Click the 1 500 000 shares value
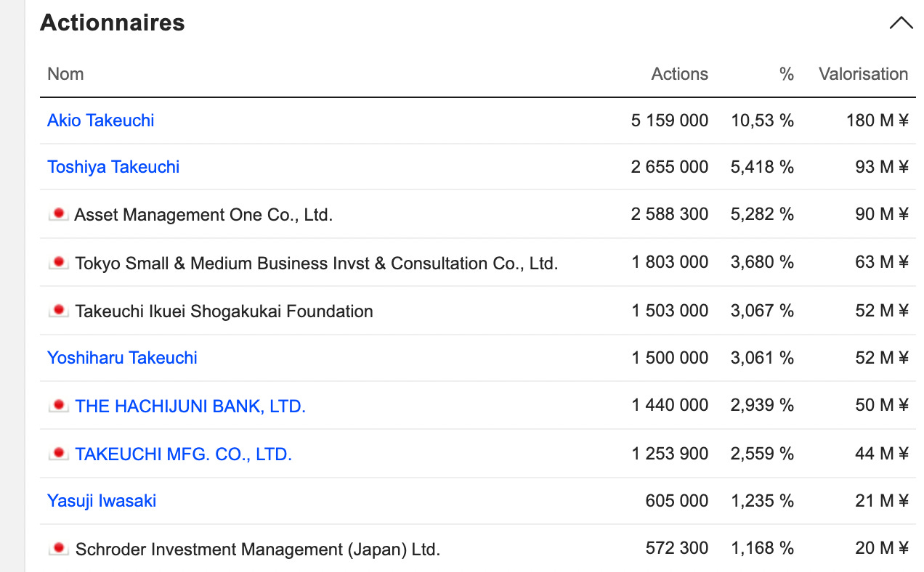924x572 pixels. (x=670, y=358)
